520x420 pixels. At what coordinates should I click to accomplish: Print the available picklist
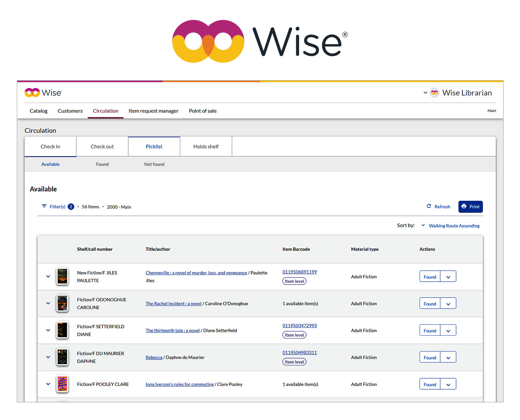pos(470,207)
